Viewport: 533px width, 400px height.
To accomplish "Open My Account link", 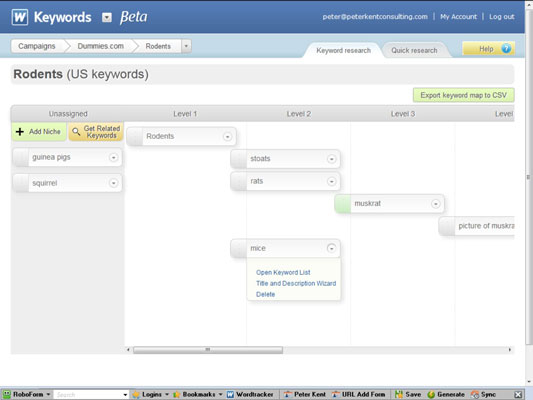I will click(458, 17).
